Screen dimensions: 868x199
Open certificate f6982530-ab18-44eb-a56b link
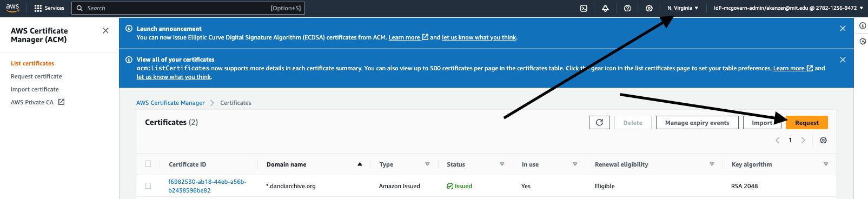pyautogui.click(x=207, y=186)
